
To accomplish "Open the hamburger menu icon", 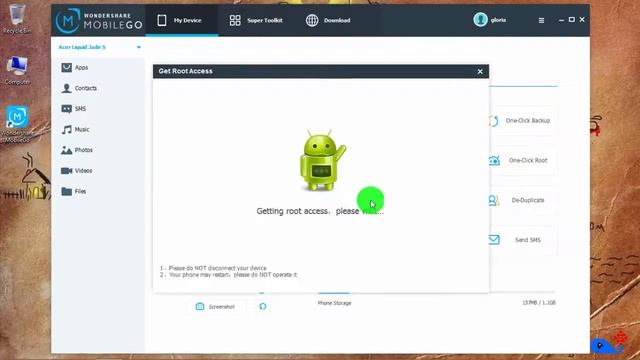I will coord(541,20).
